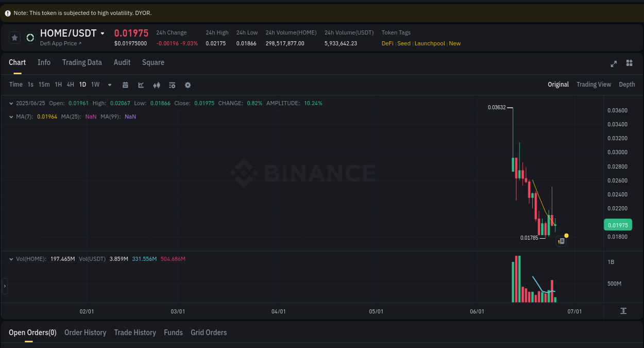Screen dimensions: 644x348
Task: Open the extra timeframes dropdown next to 1W
Action: click(109, 85)
